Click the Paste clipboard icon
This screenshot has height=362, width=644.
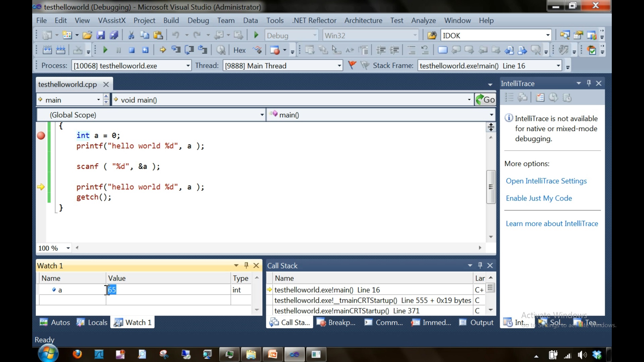coord(158,35)
